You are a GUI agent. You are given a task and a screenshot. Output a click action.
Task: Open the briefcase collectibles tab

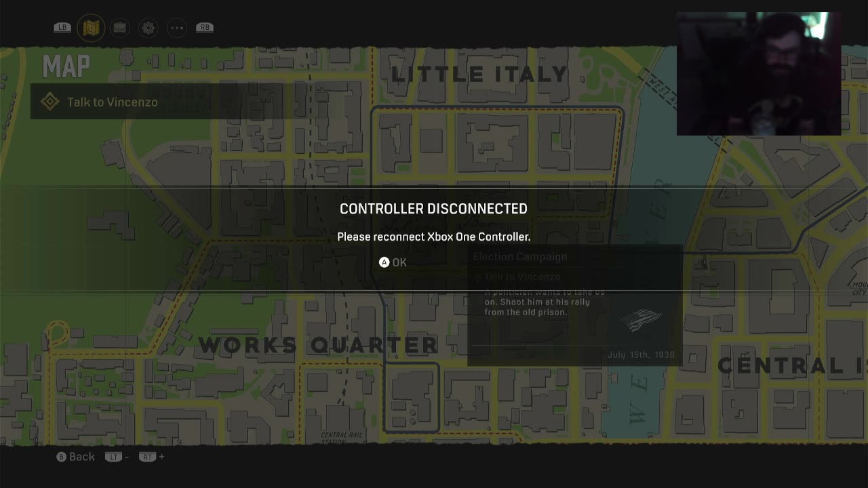pos(120,28)
